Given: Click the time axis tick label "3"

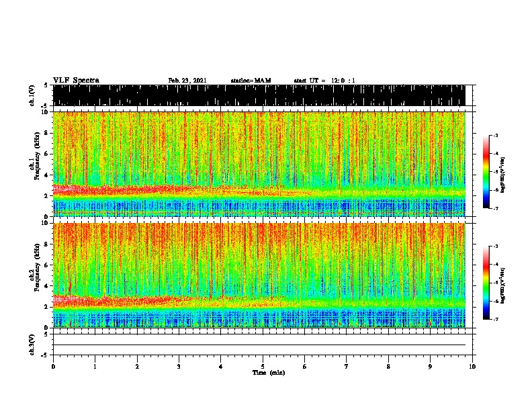Looking at the screenshot, I should point(179,367).
